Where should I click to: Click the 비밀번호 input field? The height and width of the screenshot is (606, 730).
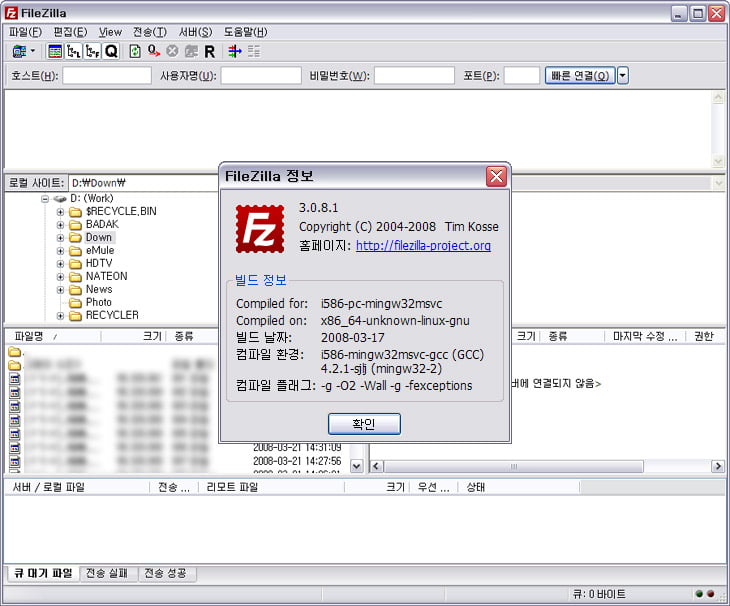pos(414,75)
